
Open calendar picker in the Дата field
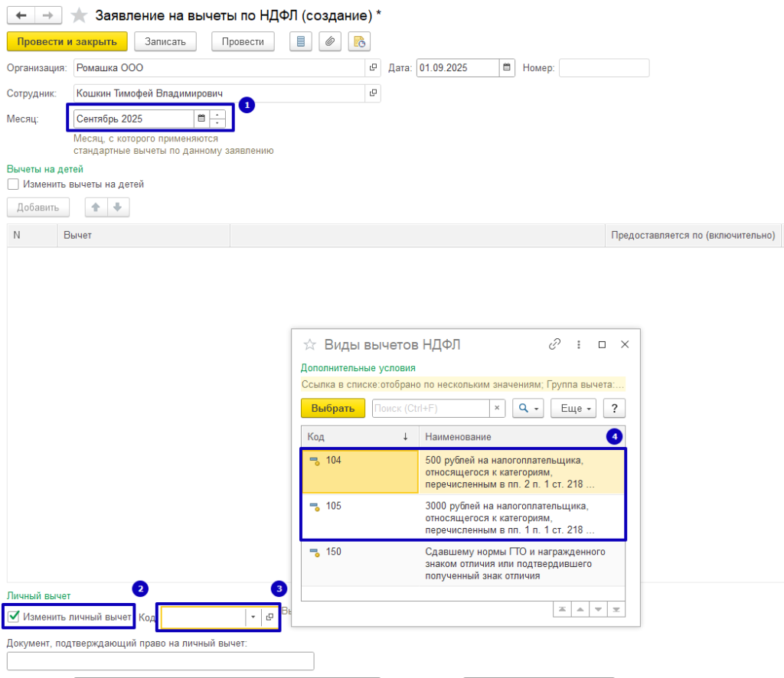click(507, 68)
